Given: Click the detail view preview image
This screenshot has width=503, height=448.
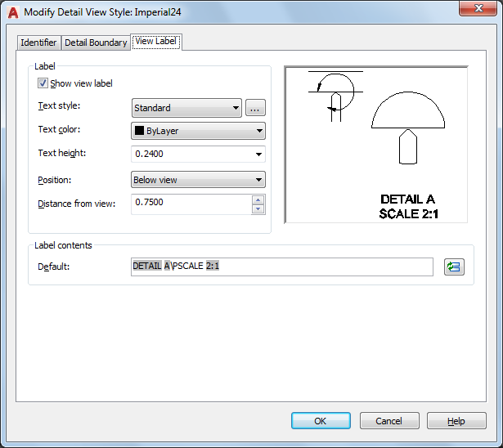Looking at the screenshot, I should click(x=375, y=145).
